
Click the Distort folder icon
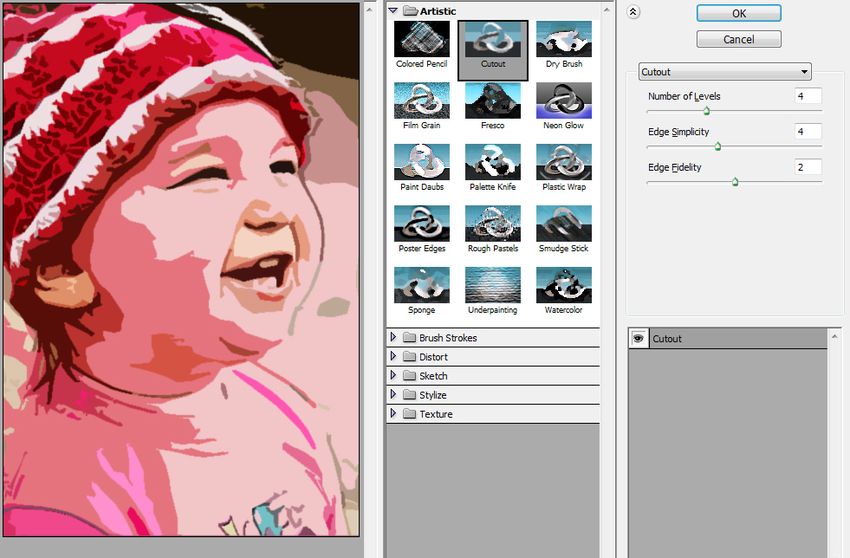(410, 356)
